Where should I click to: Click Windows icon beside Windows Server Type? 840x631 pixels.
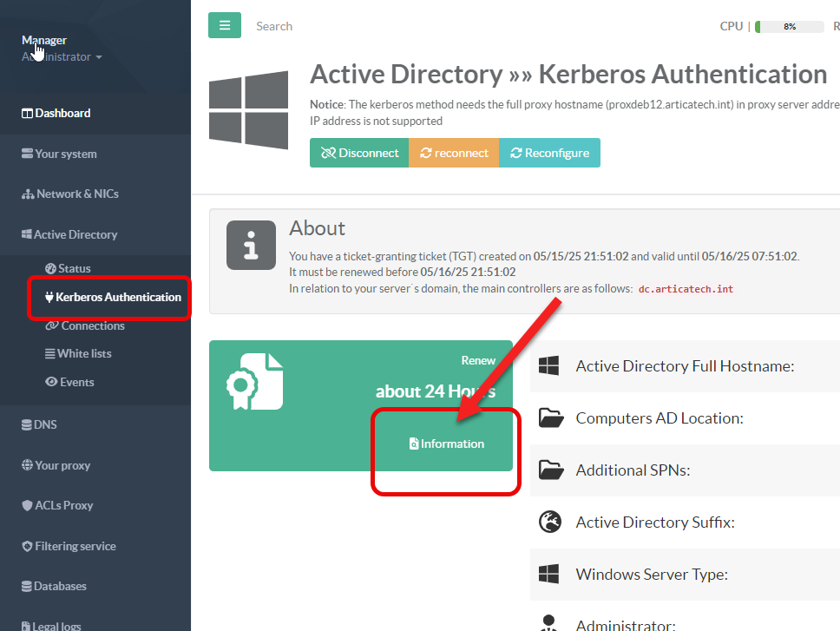(x=548, y=575)
